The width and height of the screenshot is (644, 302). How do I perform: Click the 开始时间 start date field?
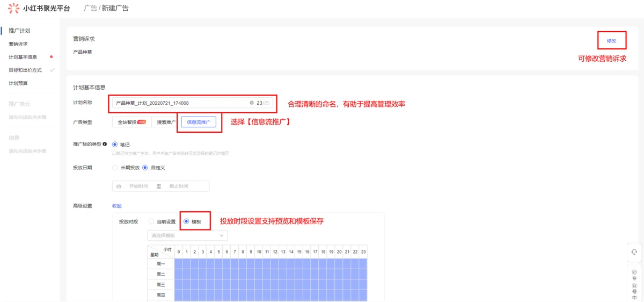click(x=140, y=186)
